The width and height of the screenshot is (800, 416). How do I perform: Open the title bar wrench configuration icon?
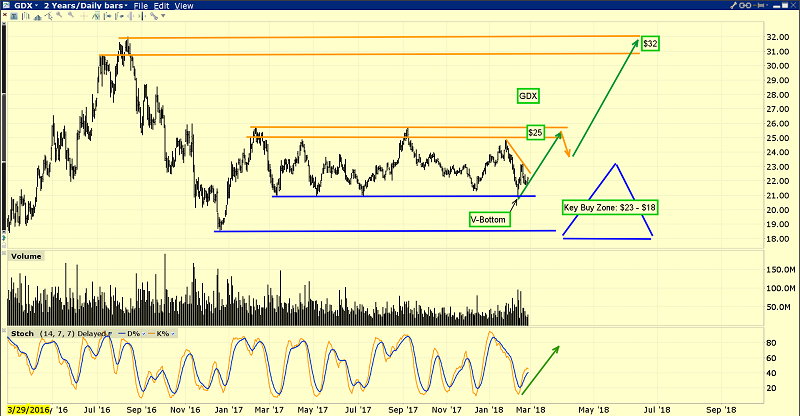click(733, 5)
